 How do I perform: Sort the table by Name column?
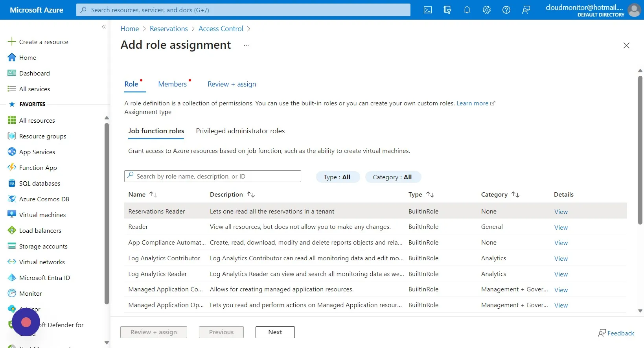[143, 194]
